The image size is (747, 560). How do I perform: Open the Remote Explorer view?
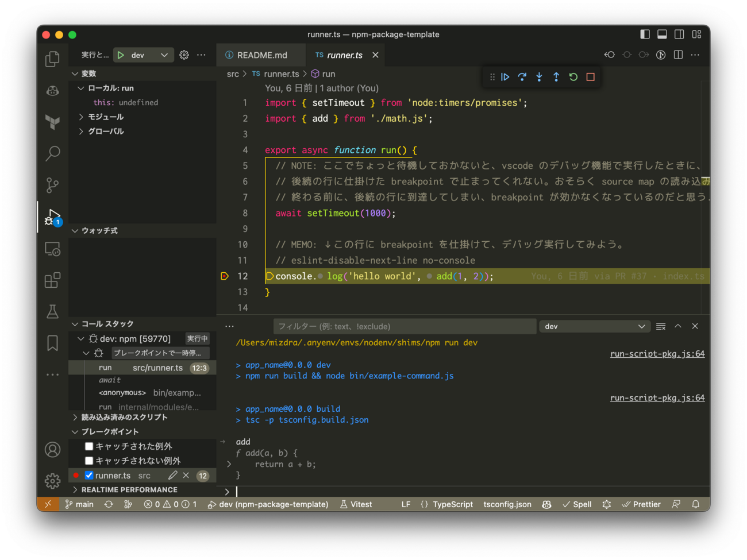52,249
